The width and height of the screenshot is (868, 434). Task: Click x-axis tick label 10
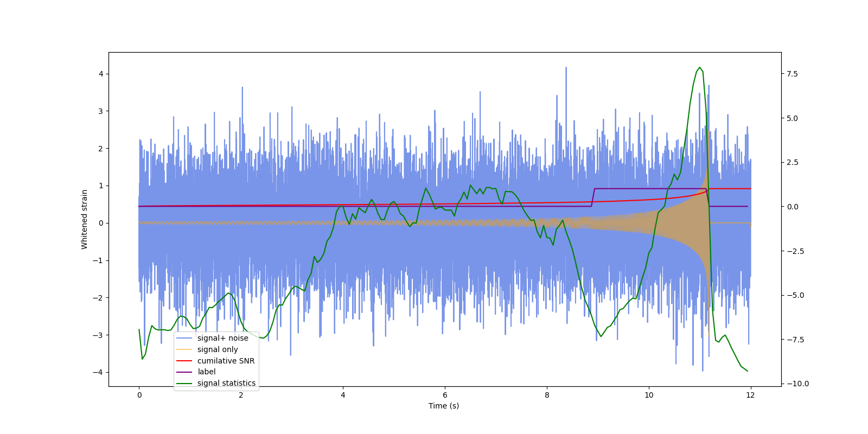(649, 395)
